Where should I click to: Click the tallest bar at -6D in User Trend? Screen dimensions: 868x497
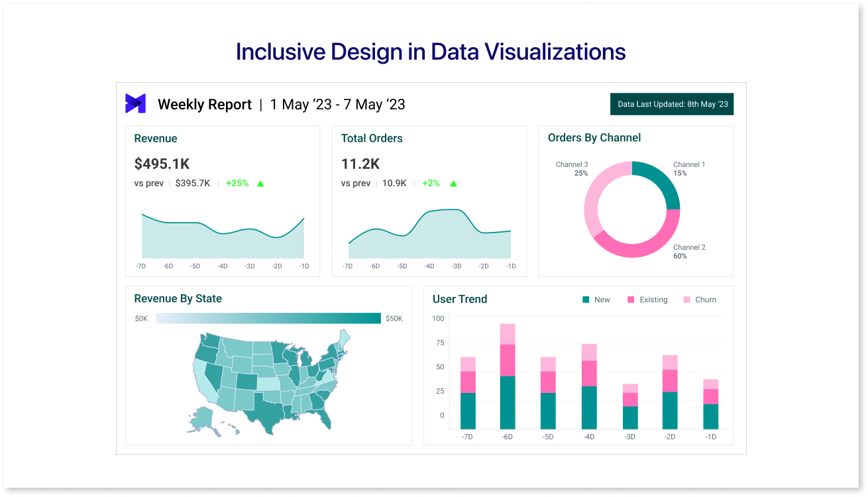tap(508, 376)
